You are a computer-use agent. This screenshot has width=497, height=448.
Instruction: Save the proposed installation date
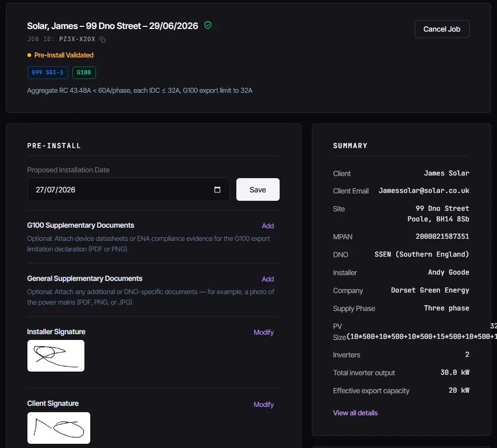pos(257,190)
